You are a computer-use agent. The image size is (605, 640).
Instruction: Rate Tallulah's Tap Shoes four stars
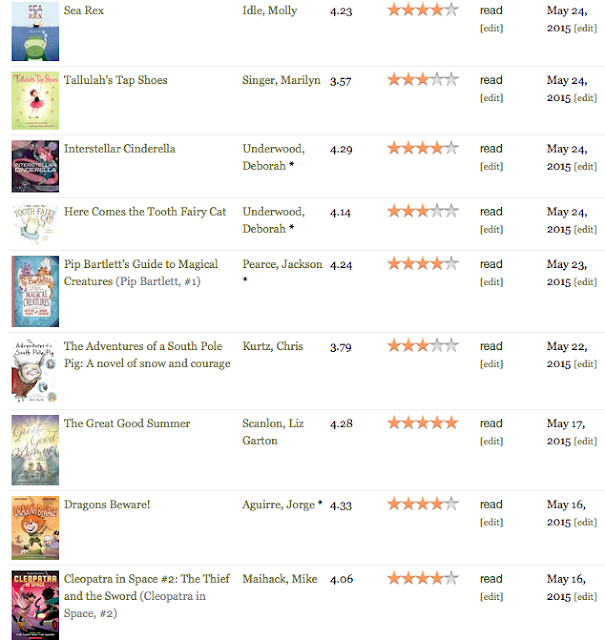coord(437,79)
